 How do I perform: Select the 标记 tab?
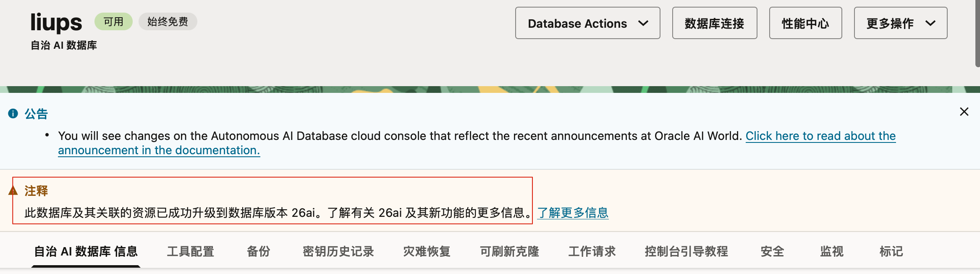click(x=891, y=251)
